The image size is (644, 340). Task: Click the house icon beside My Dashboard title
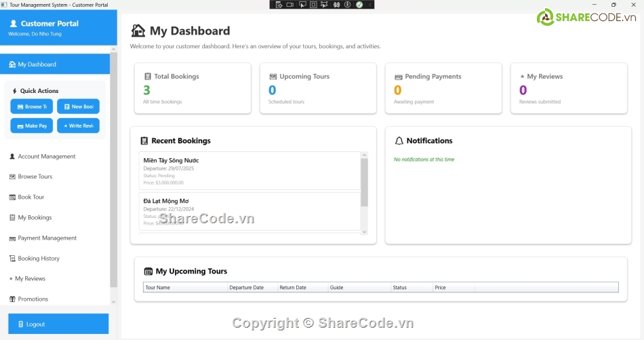pyautogui.click(x=138, y=31)
